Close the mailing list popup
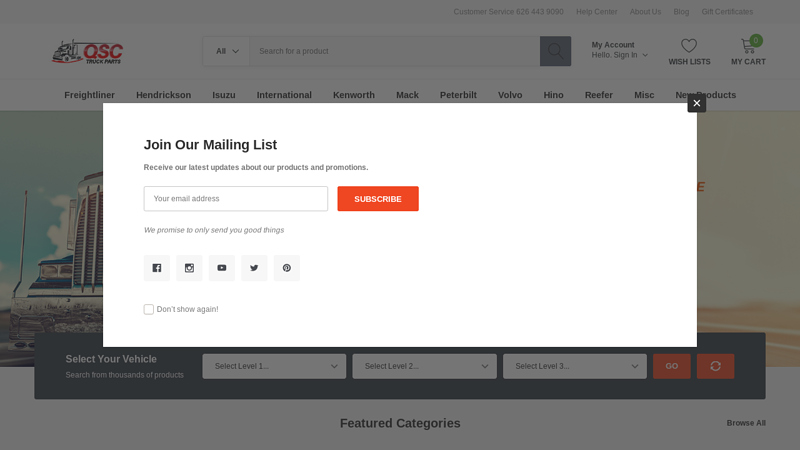Viewport: 800px width, 450px height. [x=696, y=103]
